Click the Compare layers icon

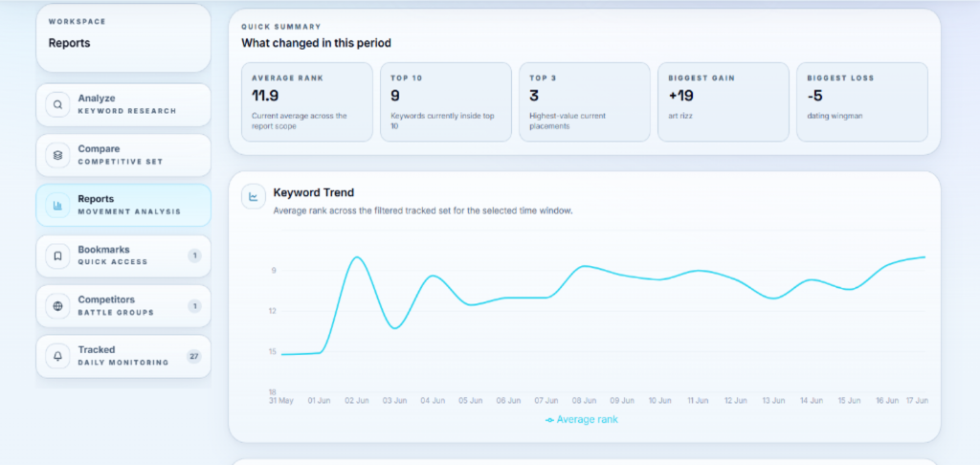click(x=58, y=155)
